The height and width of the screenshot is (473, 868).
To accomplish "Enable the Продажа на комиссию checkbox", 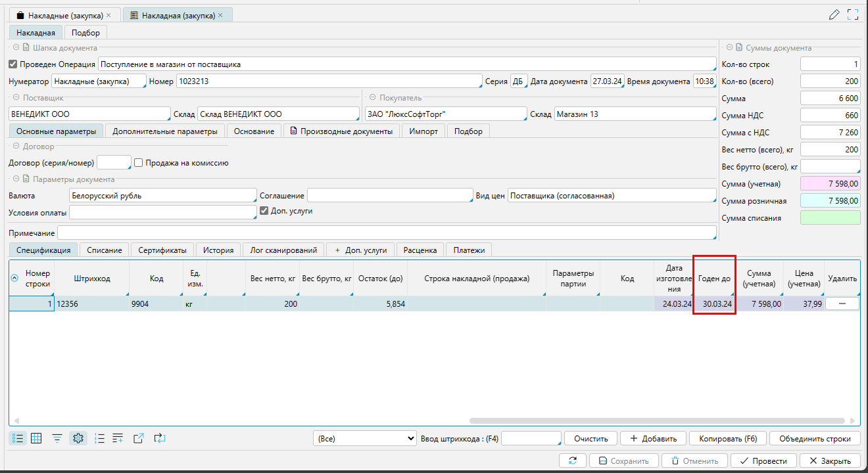I will [139, 163].
